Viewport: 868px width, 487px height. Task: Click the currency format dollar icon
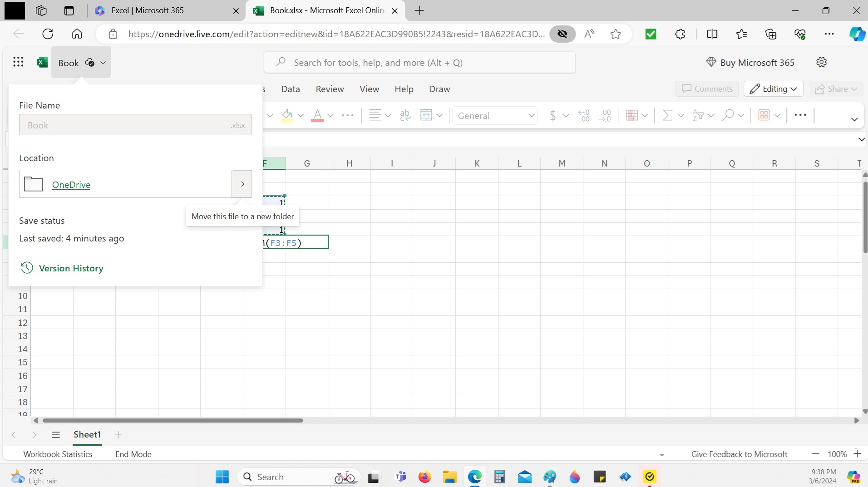pyautogui.click(x=552, y=115)
